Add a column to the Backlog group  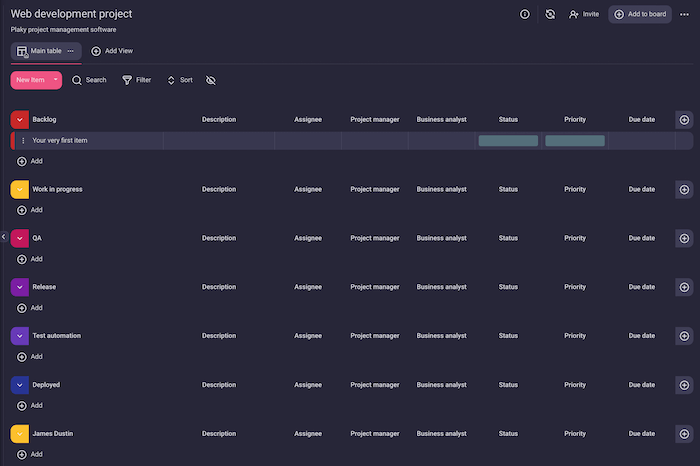pyautogui.click(x=684, y=120)
